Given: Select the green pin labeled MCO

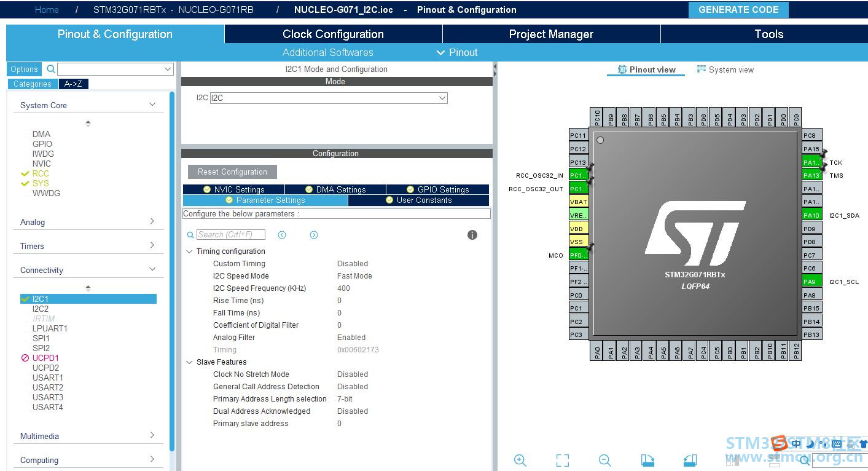Looking at the screenshot, I should [579, 255].
